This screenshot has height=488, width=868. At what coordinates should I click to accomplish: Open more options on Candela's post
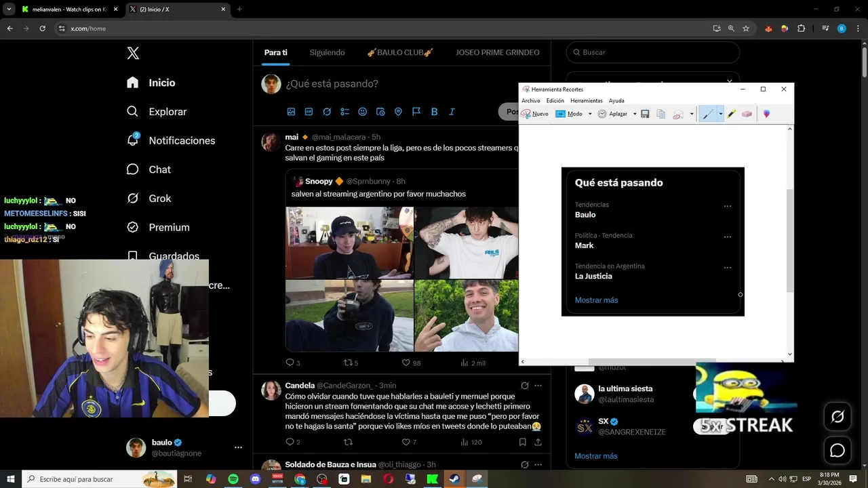coord(538,386)
